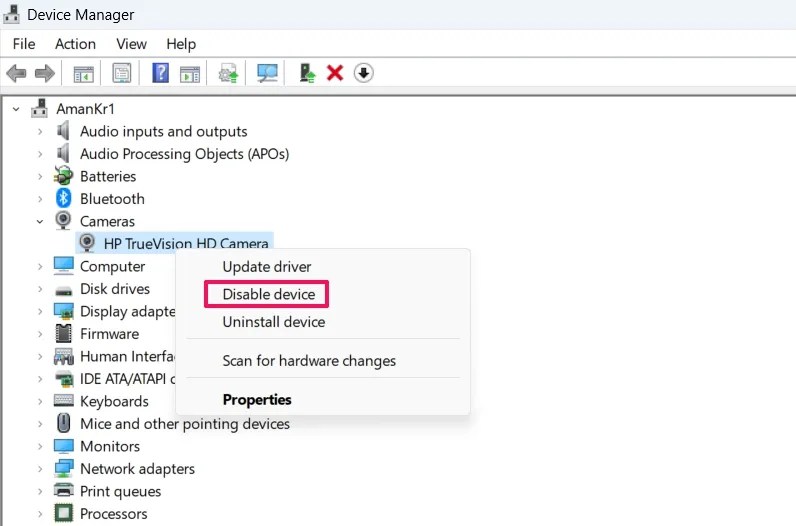
Task: Click the Print queues printer icon
Action: pyautogui.click(x=63, y=490)
